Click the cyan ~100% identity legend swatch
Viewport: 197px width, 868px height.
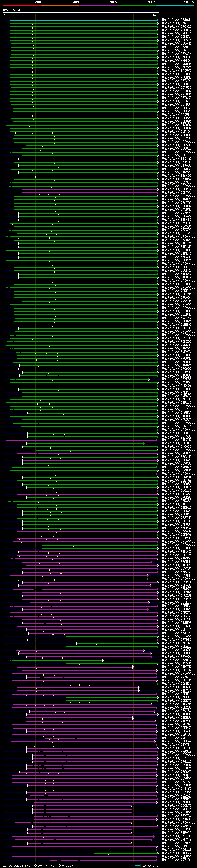[x=175, y=6]
